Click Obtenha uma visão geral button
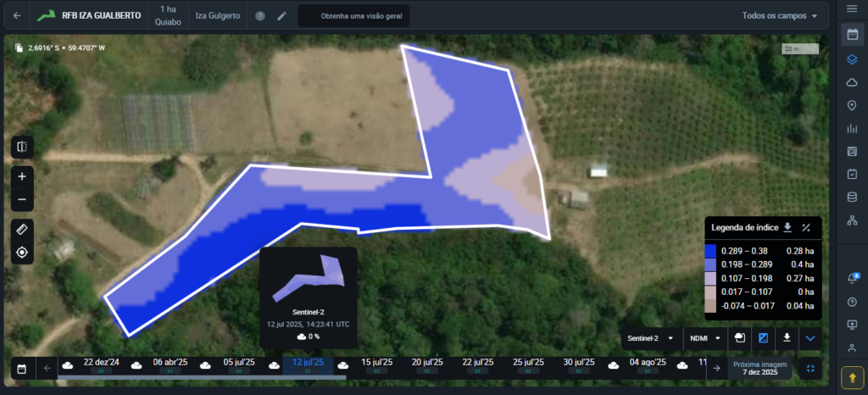 353,16
